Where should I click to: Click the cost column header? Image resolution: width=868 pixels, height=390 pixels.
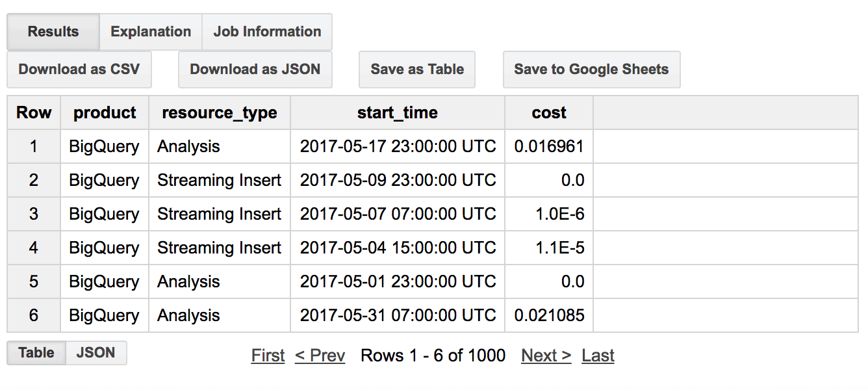(548, 112)
